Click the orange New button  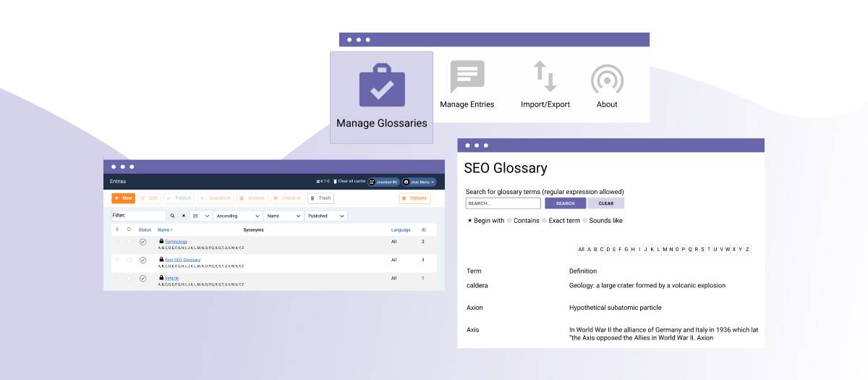point(123,198)
